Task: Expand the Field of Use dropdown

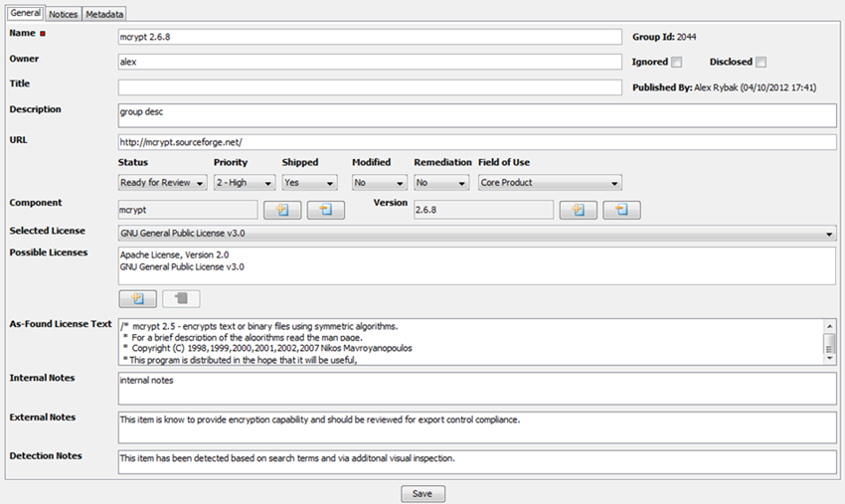Action: click(550, 183)
